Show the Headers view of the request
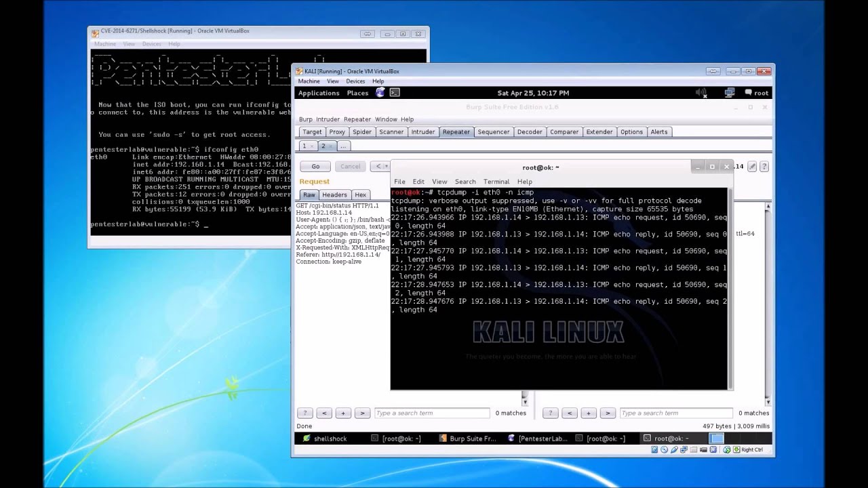868x488 pixels. coord(334,195)
